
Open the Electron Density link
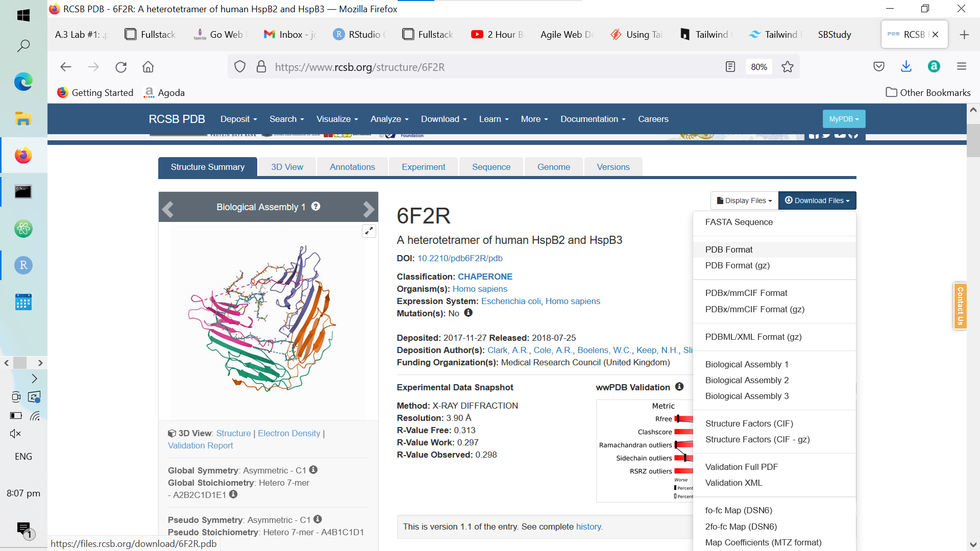point(289,433)
